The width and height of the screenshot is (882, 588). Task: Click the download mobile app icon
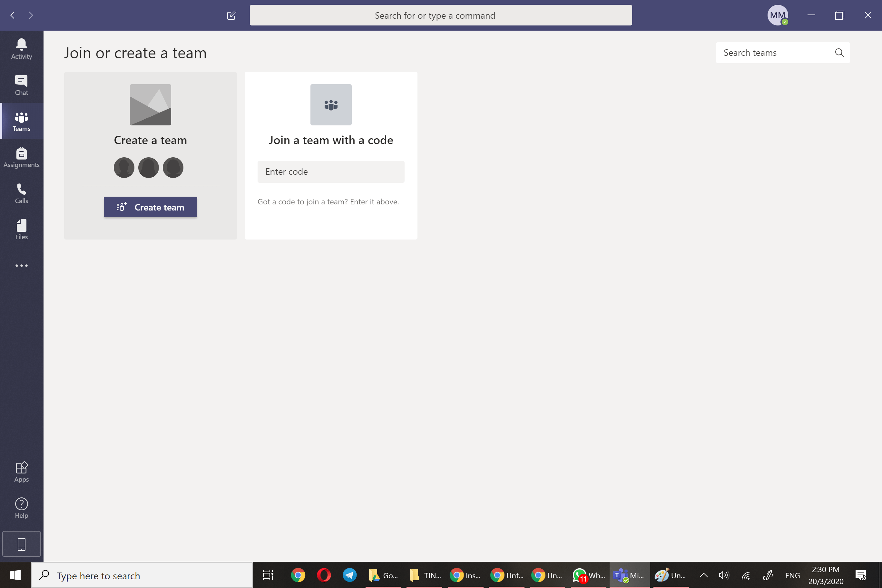pyautogui.click(x=21, y=544)
